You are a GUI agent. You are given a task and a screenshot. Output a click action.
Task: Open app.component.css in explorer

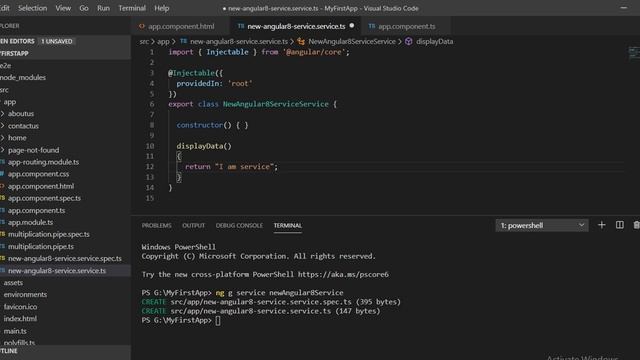(38, 174)
